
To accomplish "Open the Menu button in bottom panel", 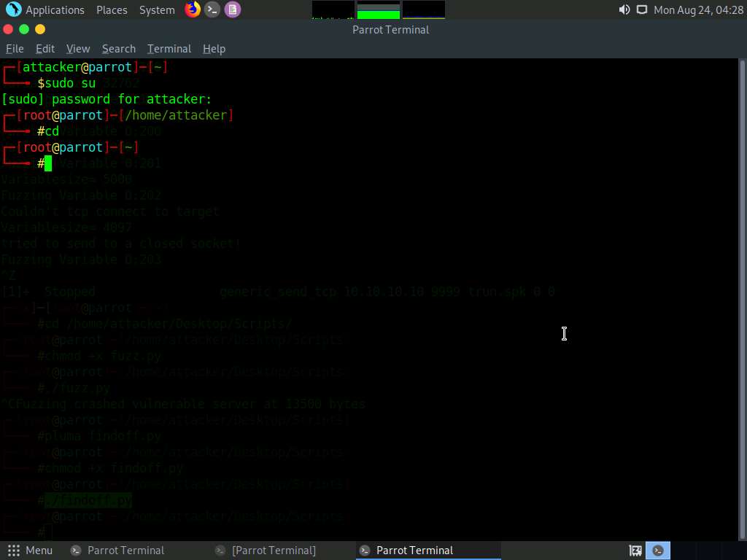I will pyautogui.click(x=30, y=551).
